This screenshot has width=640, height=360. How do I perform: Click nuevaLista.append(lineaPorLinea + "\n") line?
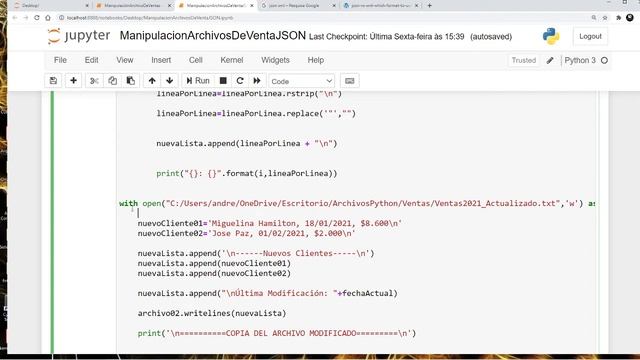coord(247,143)
